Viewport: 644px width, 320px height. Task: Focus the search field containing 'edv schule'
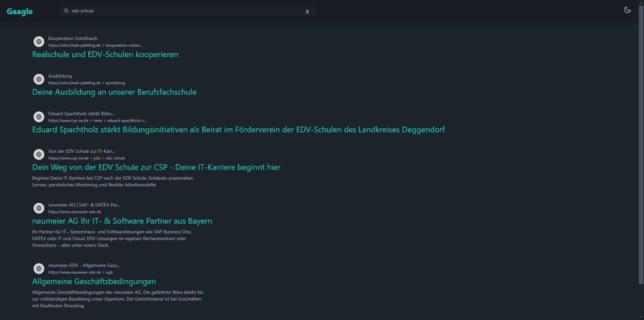click(x=187, y=11)
